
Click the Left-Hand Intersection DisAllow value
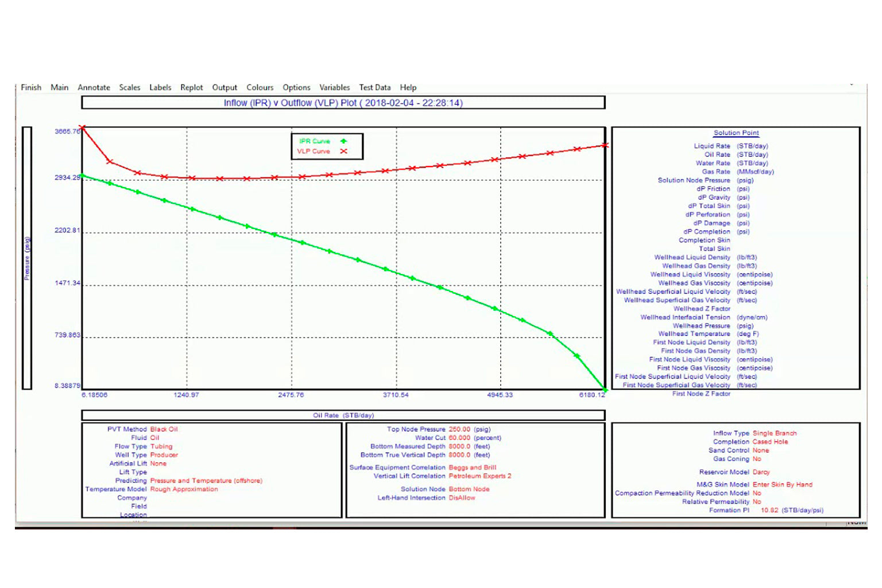[x=462, y=498]
